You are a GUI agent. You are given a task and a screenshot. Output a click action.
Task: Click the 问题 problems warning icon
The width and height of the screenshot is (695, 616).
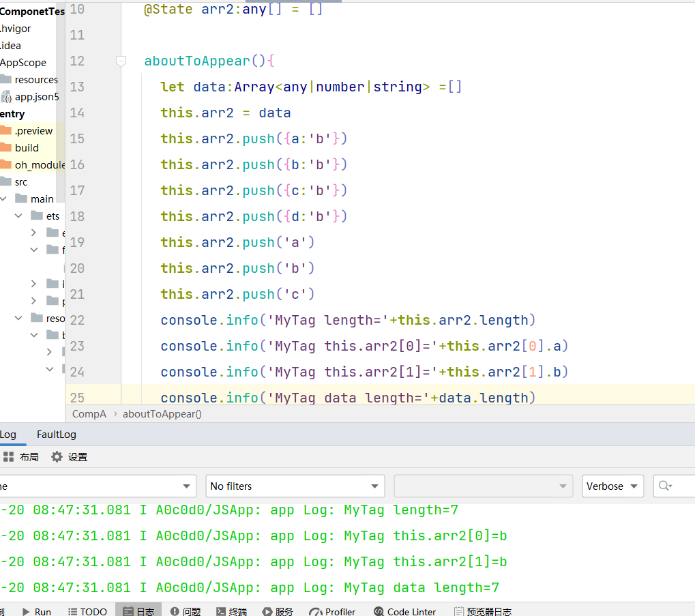(x=175, y=612)
